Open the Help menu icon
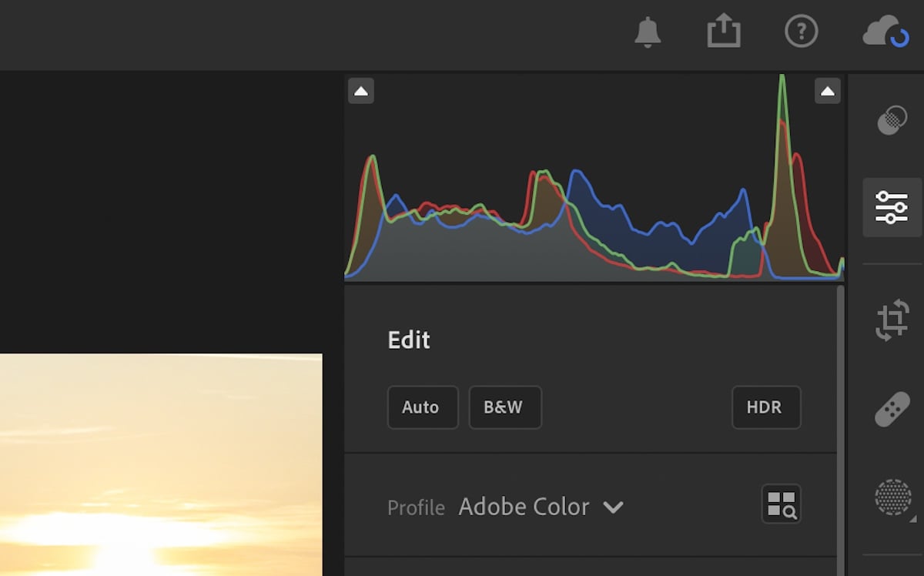 tap(802, 32)
